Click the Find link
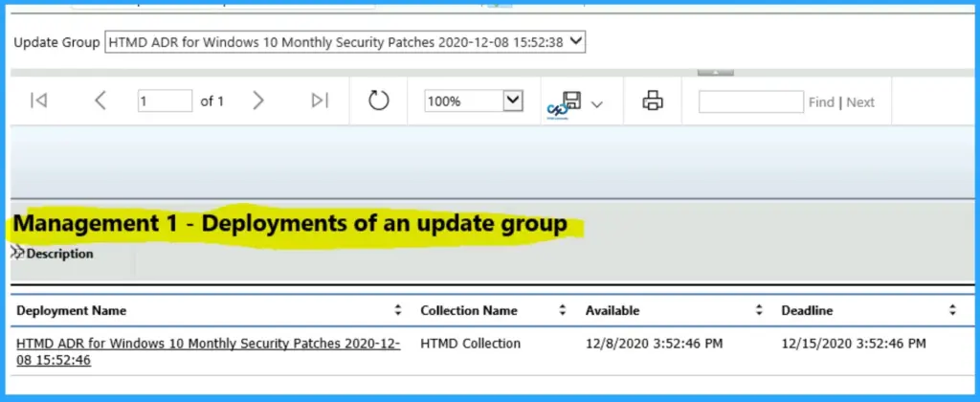 click(821, 102)
